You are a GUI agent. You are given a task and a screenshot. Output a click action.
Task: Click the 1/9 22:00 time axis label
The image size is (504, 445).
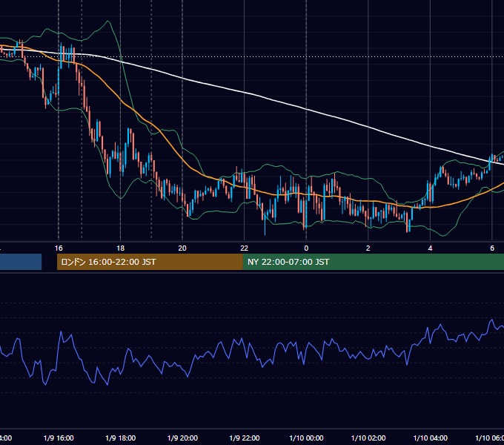(x=245, y=438)
